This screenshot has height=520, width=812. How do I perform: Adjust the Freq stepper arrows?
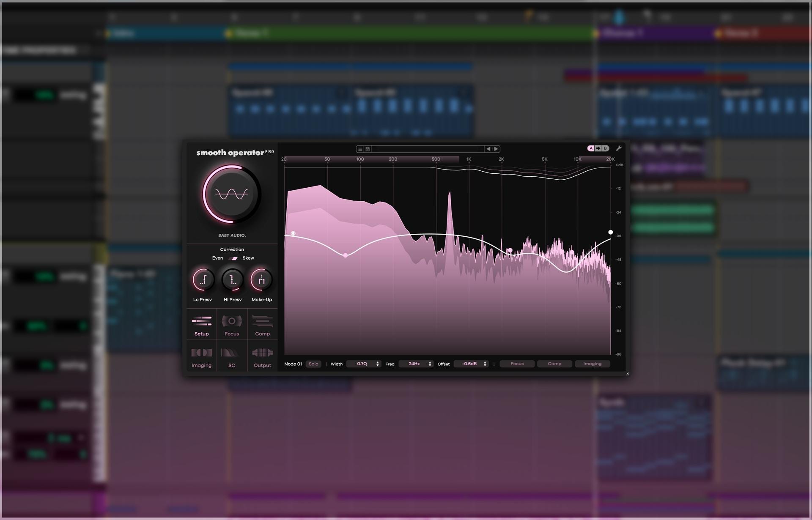[x=430, y=364]
